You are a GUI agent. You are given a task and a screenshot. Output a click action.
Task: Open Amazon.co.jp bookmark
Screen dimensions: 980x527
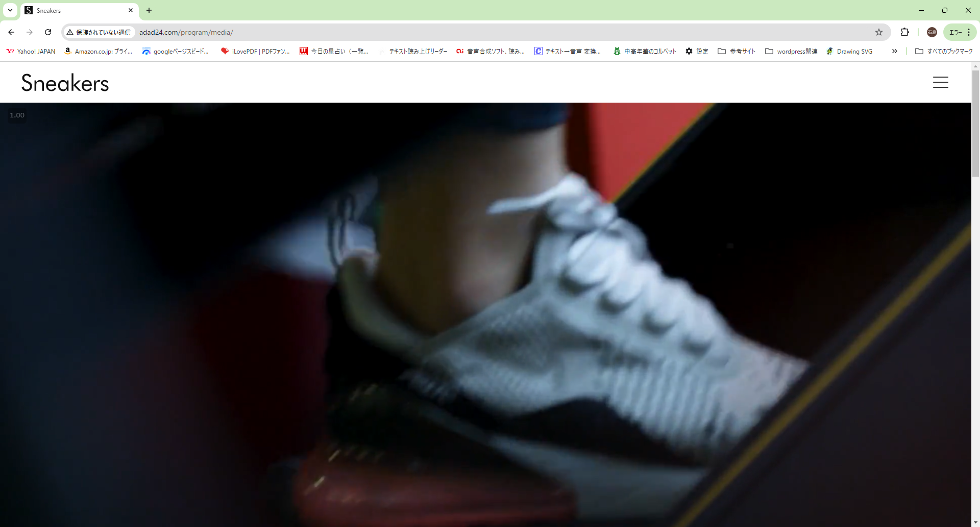tap(99, 51)
